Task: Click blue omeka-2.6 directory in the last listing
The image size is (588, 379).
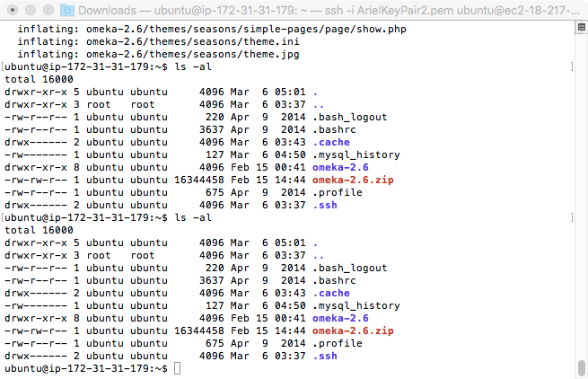Action: 340,318
